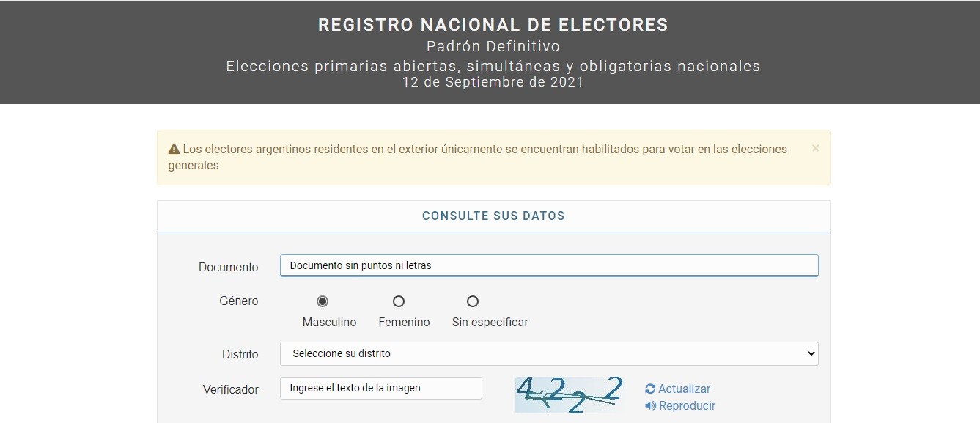Click the captcha image showing 4222

click(x=569, y=396)
